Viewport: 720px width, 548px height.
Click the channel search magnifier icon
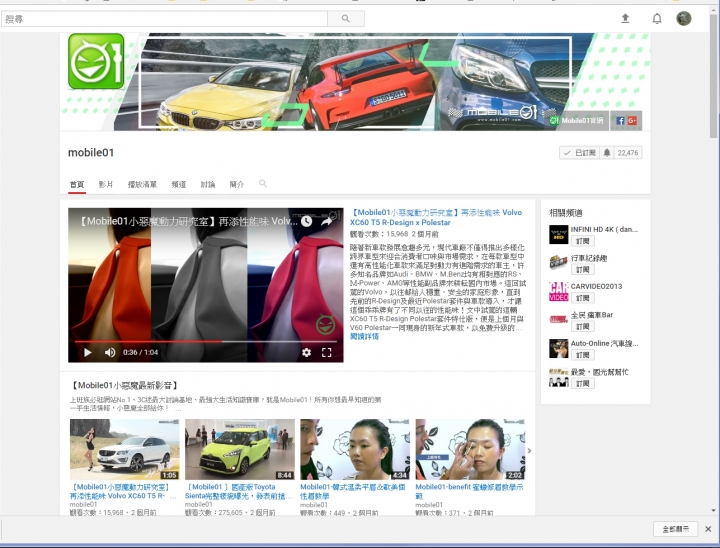pos(263,183)
